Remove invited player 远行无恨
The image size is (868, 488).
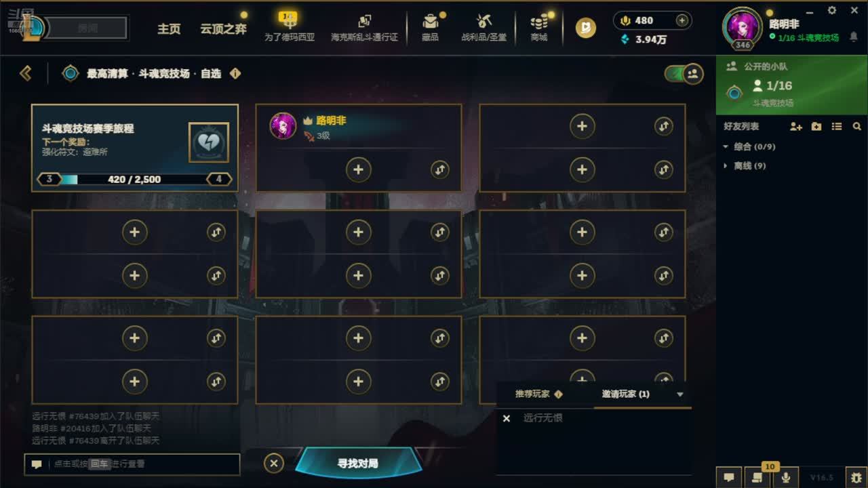506,418
